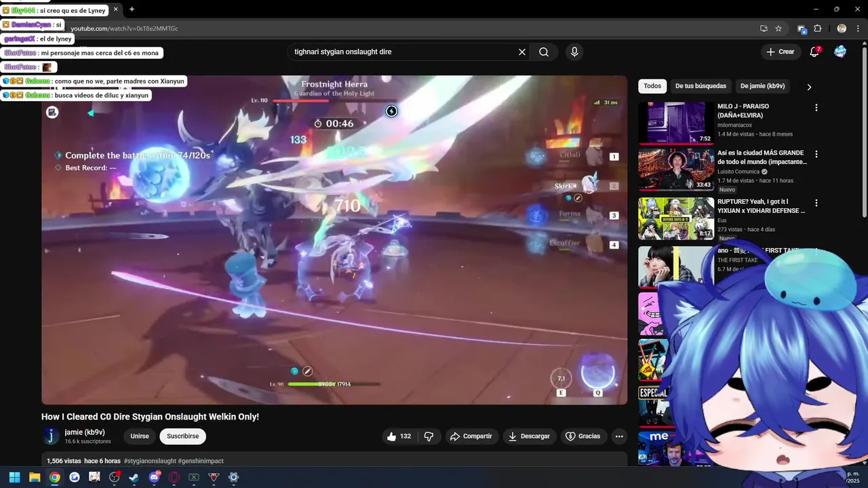Click the browser address bar URL
The image size is (868, 488).
click(x=125, y=28)
